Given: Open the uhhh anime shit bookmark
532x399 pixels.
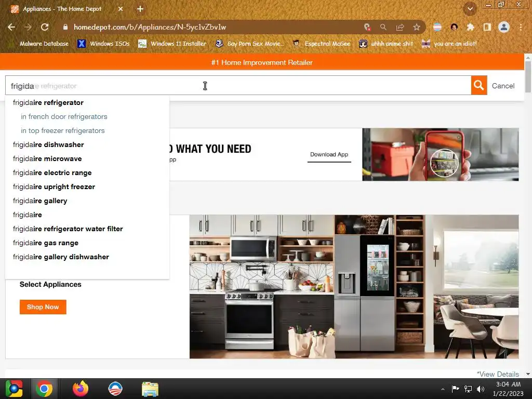Looking at the screenshot, I should click(x=386, y=44).
